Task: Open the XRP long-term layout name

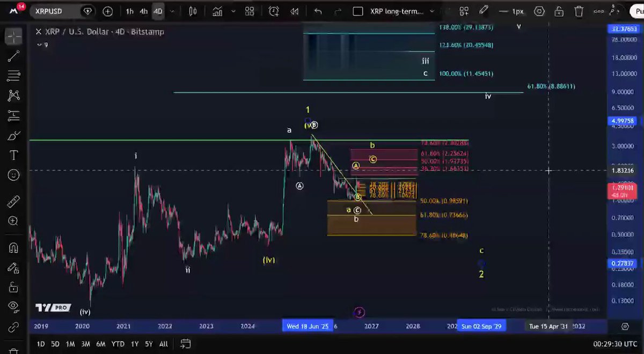Action: [397, 11]
